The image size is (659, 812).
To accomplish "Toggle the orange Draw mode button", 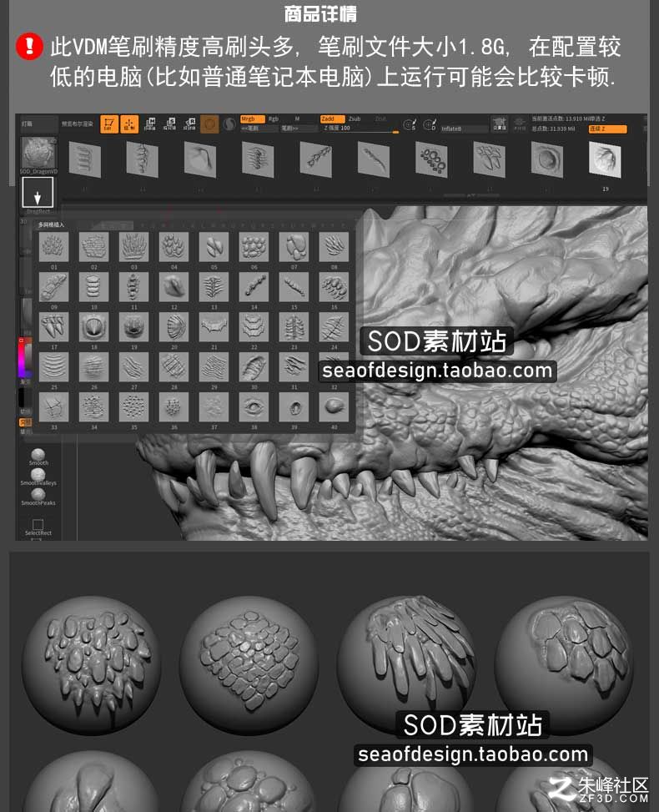I will click(x=129, y=124).
